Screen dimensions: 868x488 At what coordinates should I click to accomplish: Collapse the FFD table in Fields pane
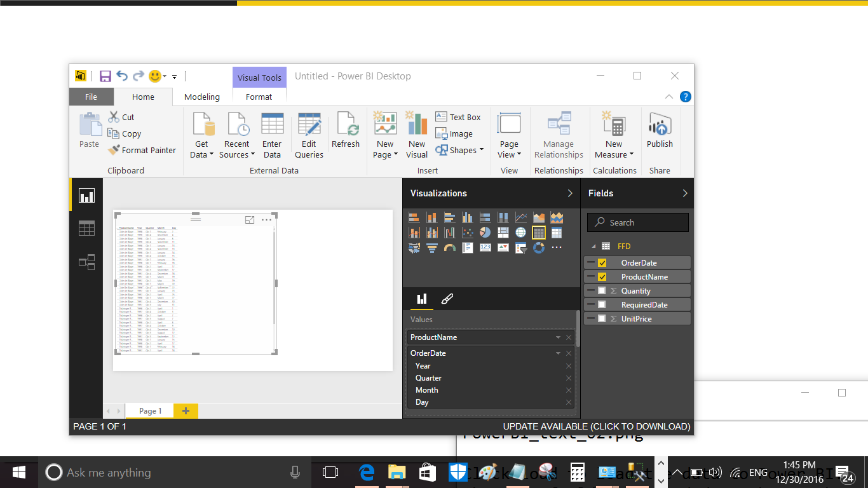pyautogui.click(x=592, y=246)
